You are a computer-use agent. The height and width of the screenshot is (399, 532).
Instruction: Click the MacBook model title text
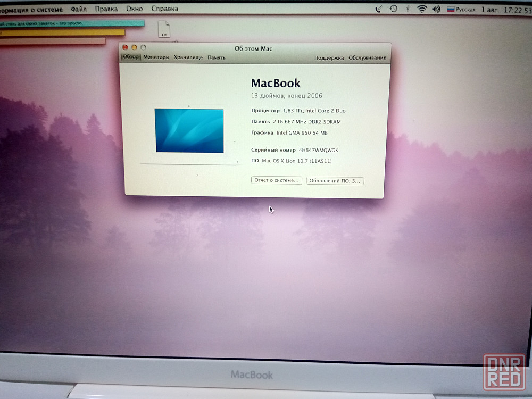click(276, 83)
